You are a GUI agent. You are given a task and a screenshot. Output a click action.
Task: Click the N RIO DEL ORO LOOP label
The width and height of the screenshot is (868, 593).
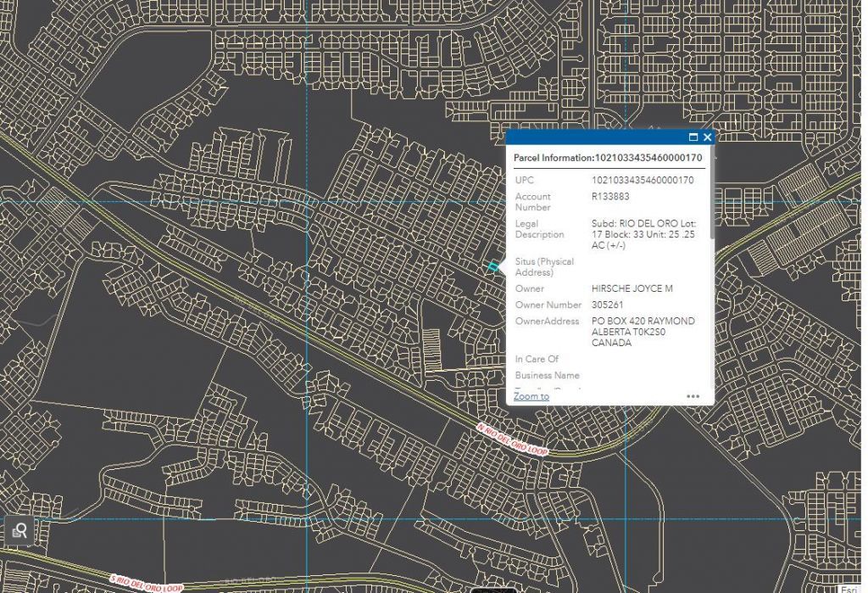(x=513, y=440)
